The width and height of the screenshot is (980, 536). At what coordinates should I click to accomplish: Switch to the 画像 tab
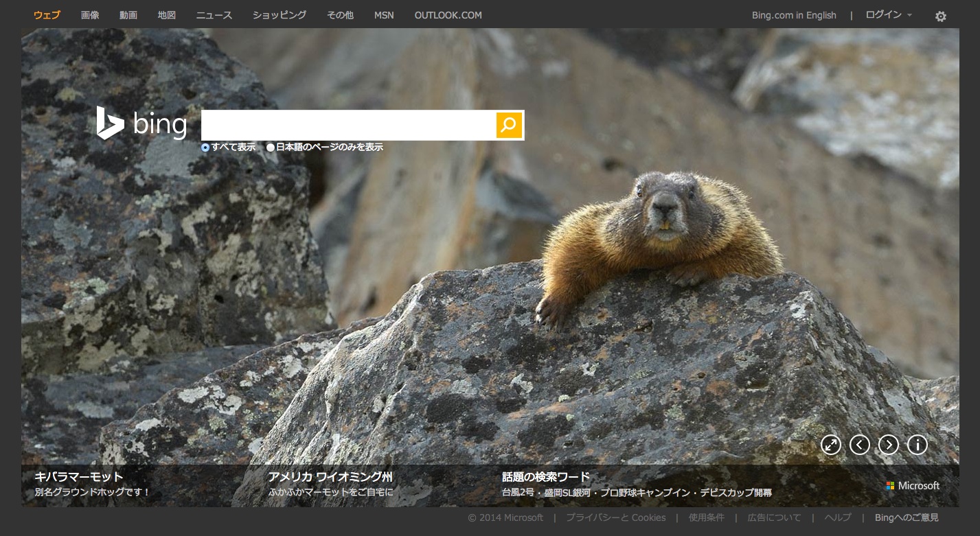(90, 15)
